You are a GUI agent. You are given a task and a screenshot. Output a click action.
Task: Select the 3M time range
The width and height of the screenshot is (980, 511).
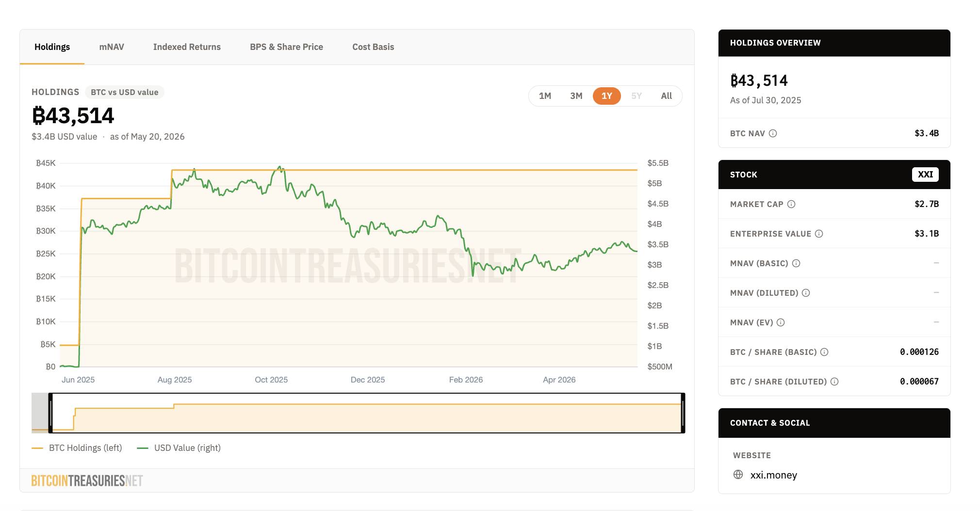576,96
